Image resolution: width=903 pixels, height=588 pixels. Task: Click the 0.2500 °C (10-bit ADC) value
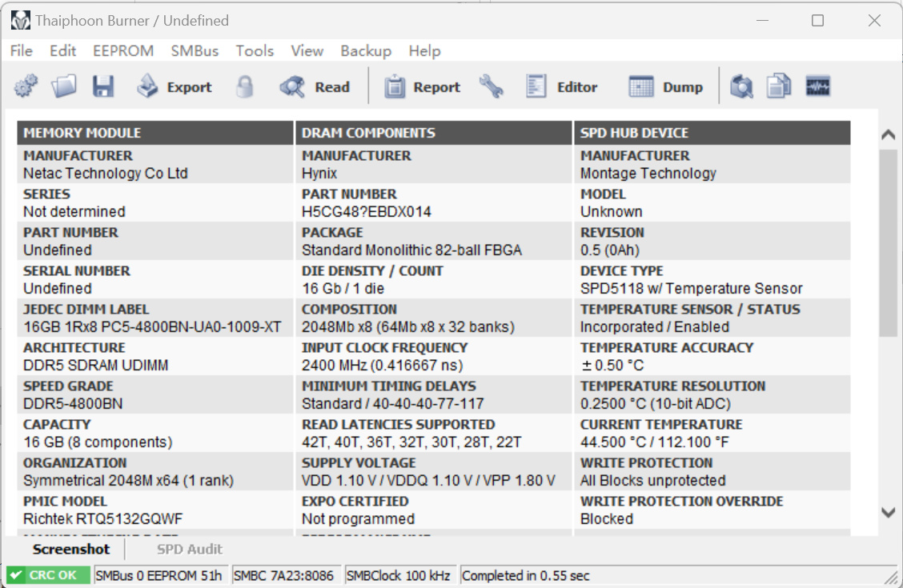[656, 403]
